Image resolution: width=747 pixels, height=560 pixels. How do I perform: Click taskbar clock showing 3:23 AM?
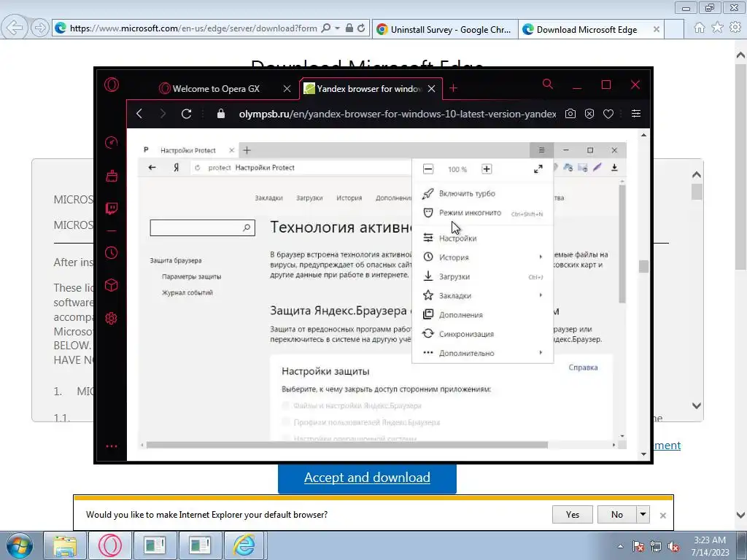710,546
